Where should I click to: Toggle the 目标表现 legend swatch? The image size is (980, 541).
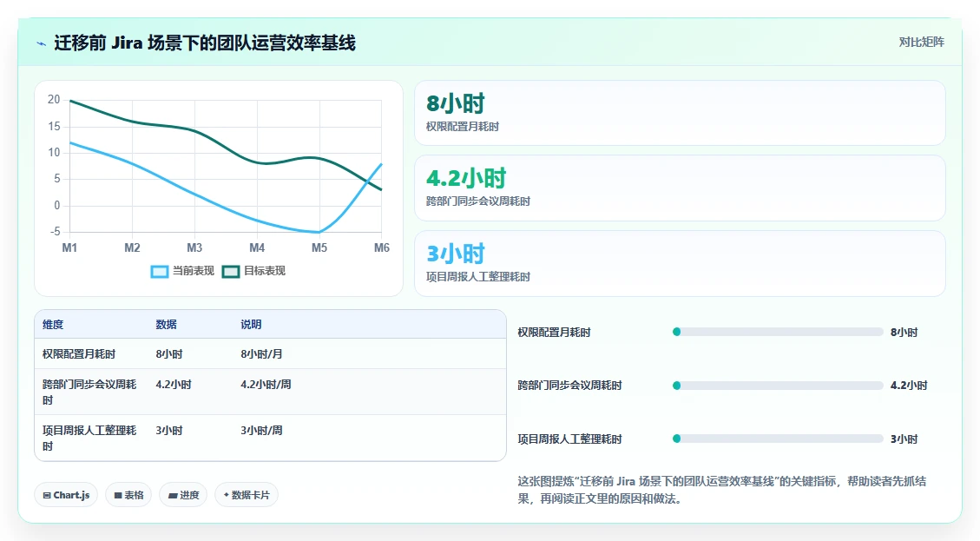click(x=231, y=272)
